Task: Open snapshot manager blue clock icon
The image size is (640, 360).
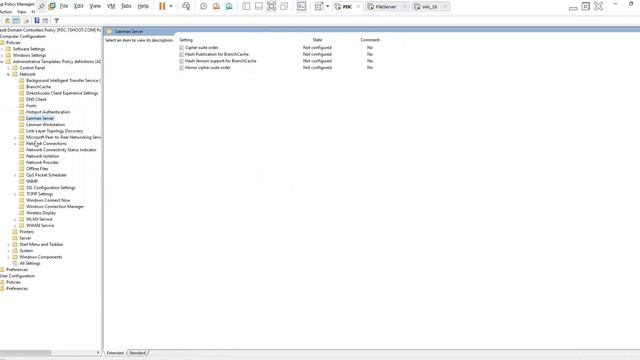Action: [x=229, y=6]
